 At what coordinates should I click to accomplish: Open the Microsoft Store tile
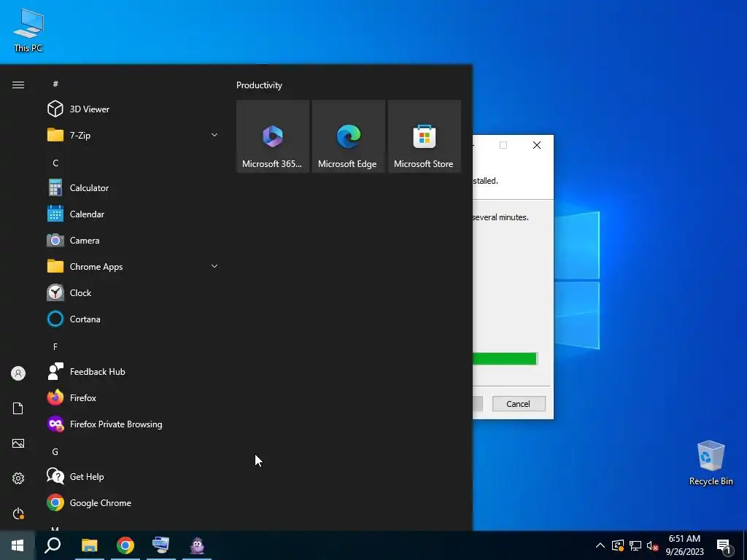click(x=424, y=136)
